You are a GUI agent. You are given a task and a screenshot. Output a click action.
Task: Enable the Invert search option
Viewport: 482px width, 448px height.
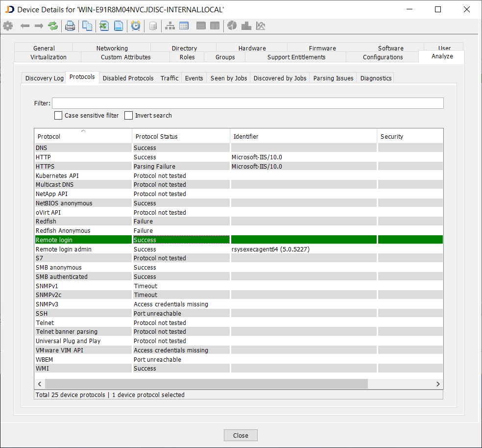[128, 115]
